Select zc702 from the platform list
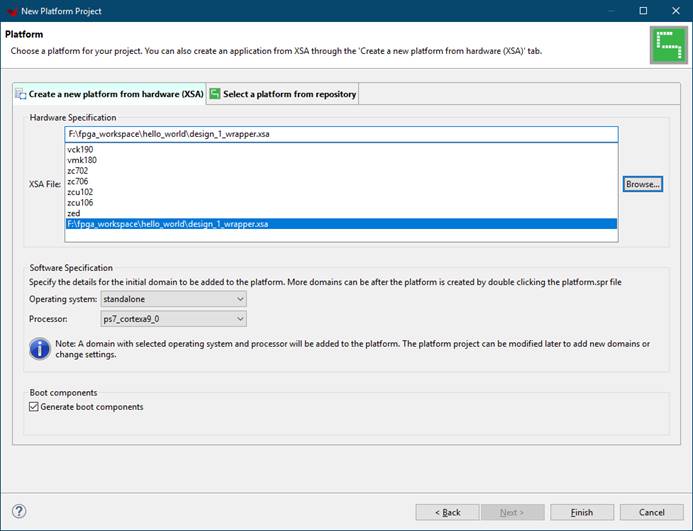 click(78, 171)
